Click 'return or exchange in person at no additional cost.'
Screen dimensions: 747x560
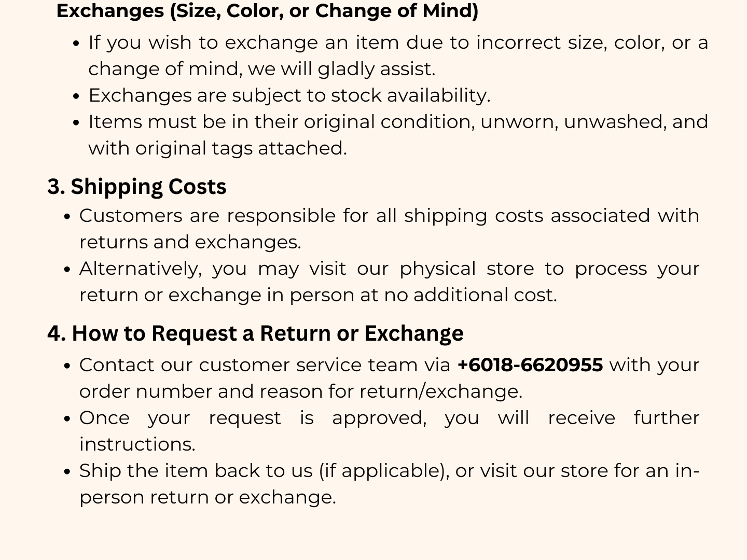(319, 296)
